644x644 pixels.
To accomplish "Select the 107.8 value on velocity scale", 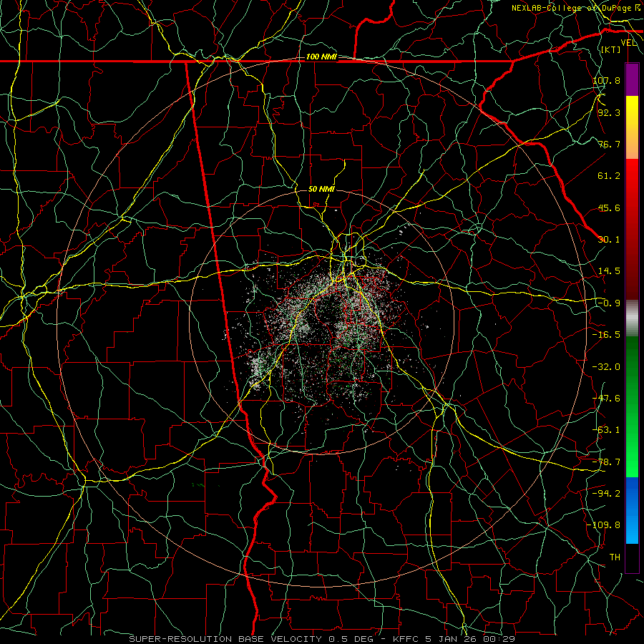I will [x=607, y=80].
